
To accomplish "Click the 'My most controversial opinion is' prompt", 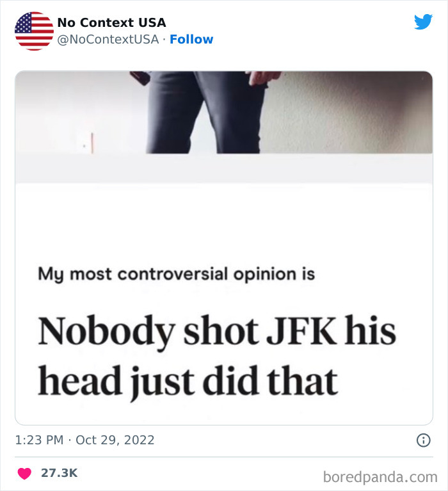I will [176, 274].
